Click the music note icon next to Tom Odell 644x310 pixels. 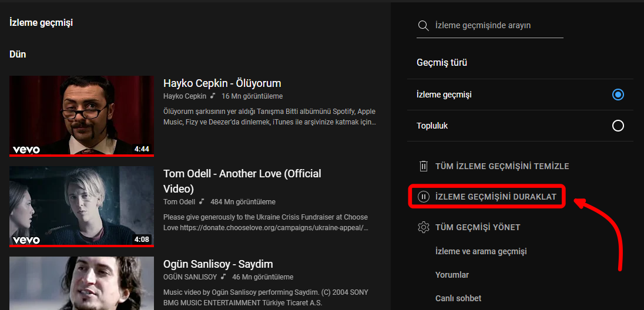pyautogui.click(x=202, y=201)
